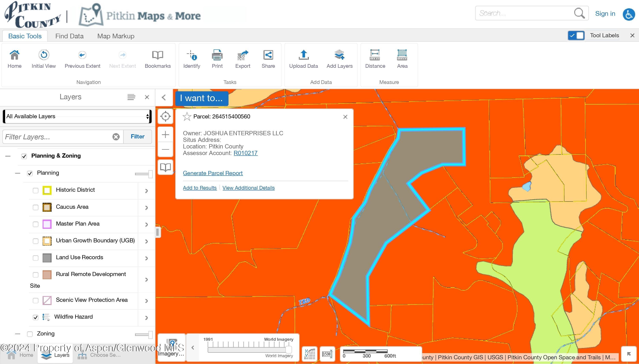
Task: Open the Distance measure tool
Action: [375, 55]
